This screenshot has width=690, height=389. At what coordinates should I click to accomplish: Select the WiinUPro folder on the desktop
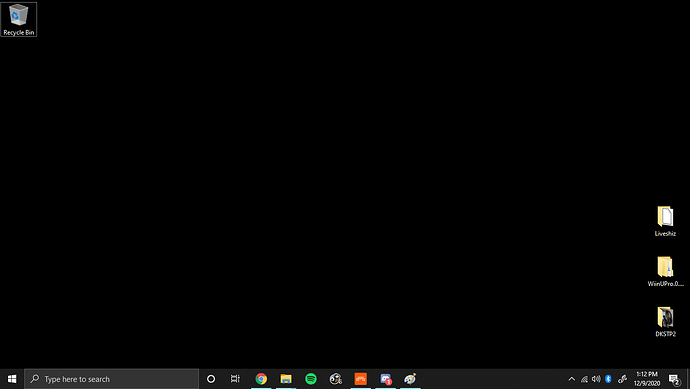click(x=665, y=272)
